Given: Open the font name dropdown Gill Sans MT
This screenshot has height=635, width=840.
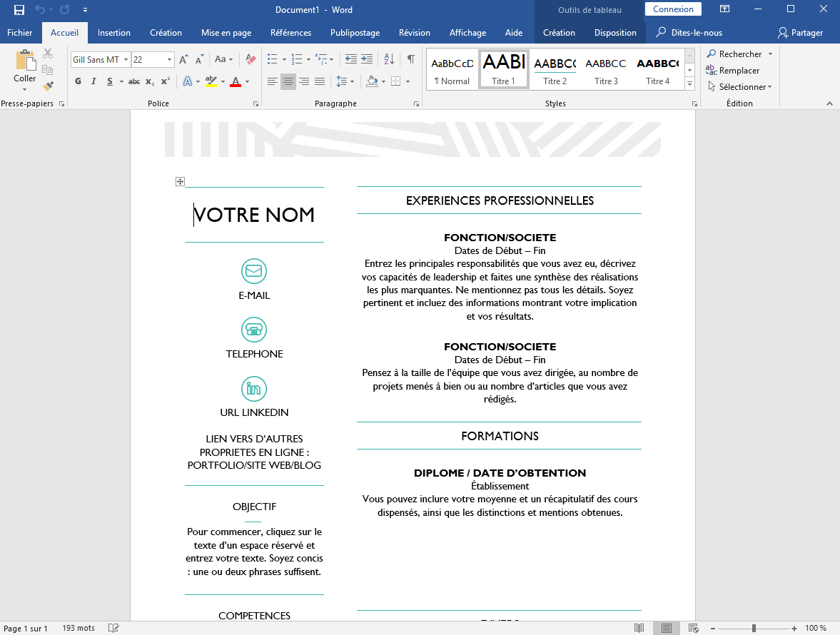Looking at the screenshot, I should pos(126,60).
